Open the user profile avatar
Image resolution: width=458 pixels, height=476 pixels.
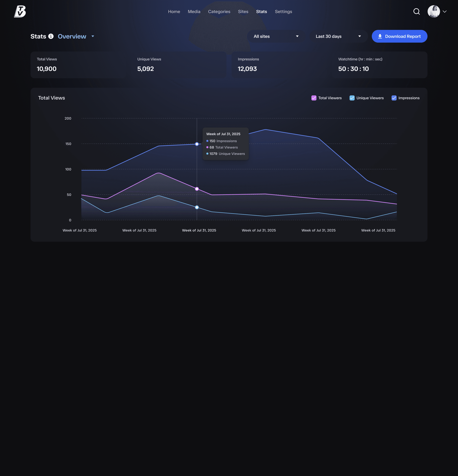(434, 11)
